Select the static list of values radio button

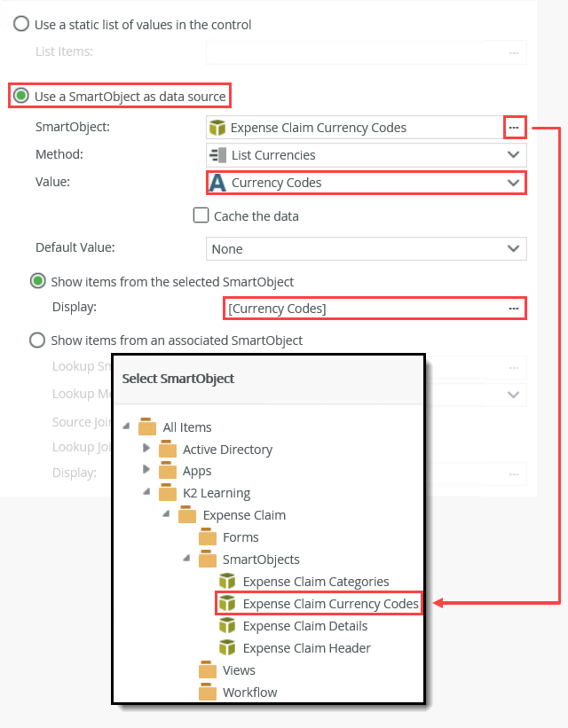tap(22, 23)
